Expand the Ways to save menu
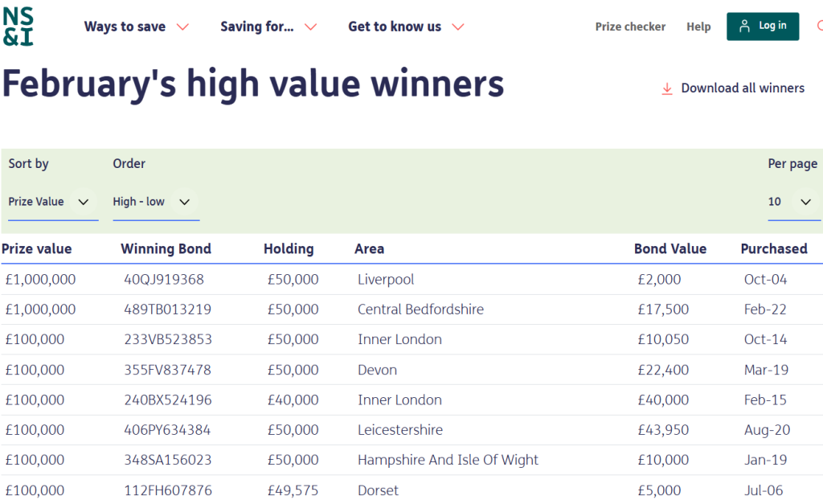Viewport: 823px width, 504px height. point(135,27)
